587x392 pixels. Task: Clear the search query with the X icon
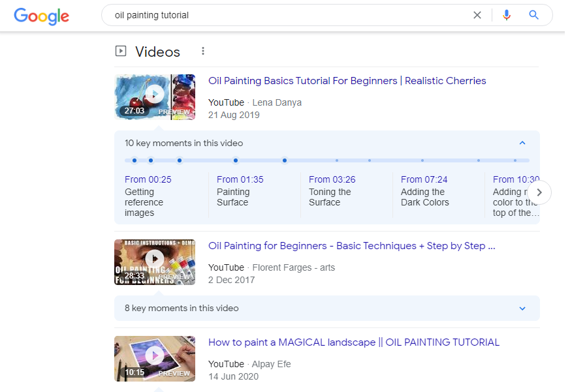point(477,14)
